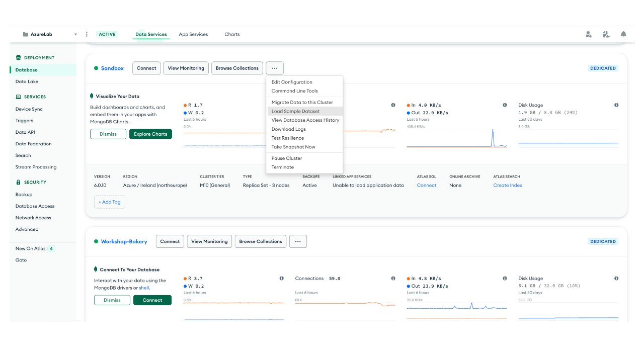The image size is (644, 362).
Task: Click the invite user icon in header
Action: pos(588,34)
